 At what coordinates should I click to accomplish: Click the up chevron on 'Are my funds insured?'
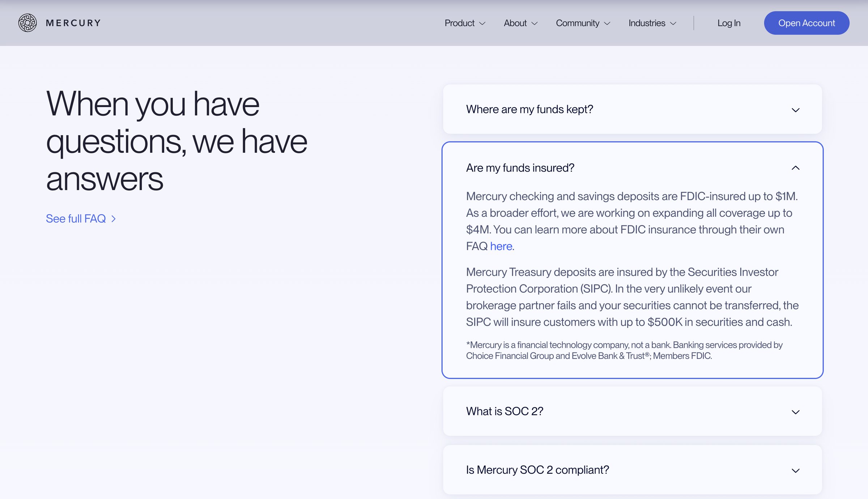point(795,168)
